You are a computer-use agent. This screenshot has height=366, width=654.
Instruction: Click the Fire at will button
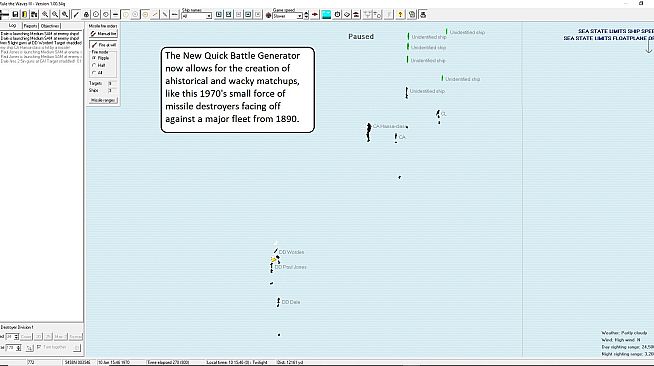tap(103, 45)
